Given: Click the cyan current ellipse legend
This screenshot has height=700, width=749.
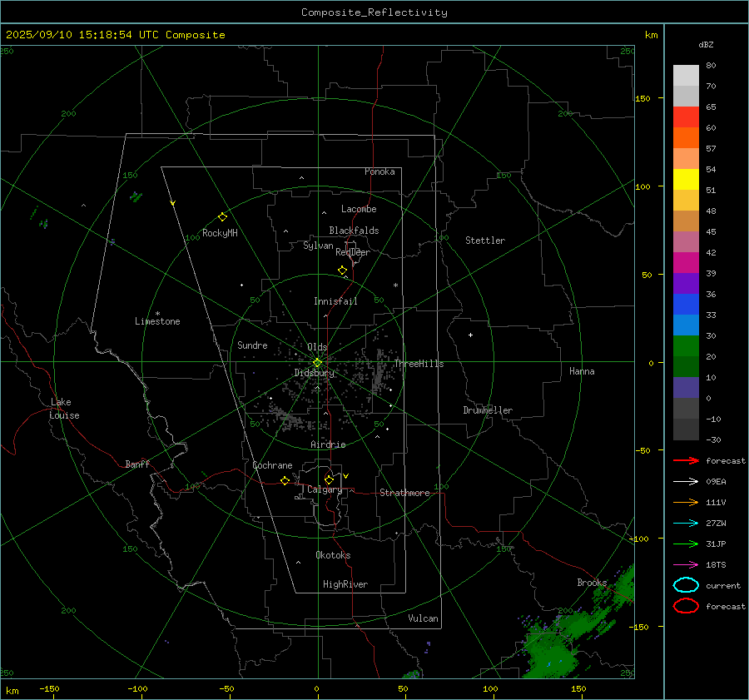Looking at the screenshot, I should 686,585.
